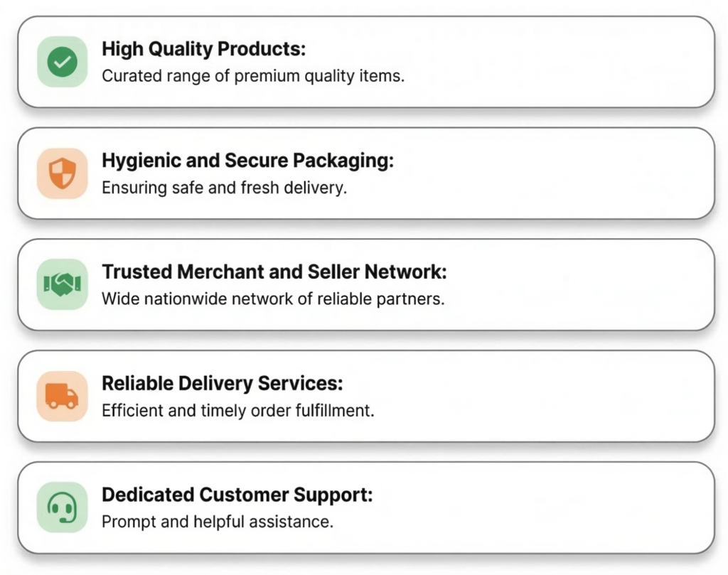Click "Ensuring safe and fresh delivery" text
The image size is (728, 575).
tap(225, 188)
